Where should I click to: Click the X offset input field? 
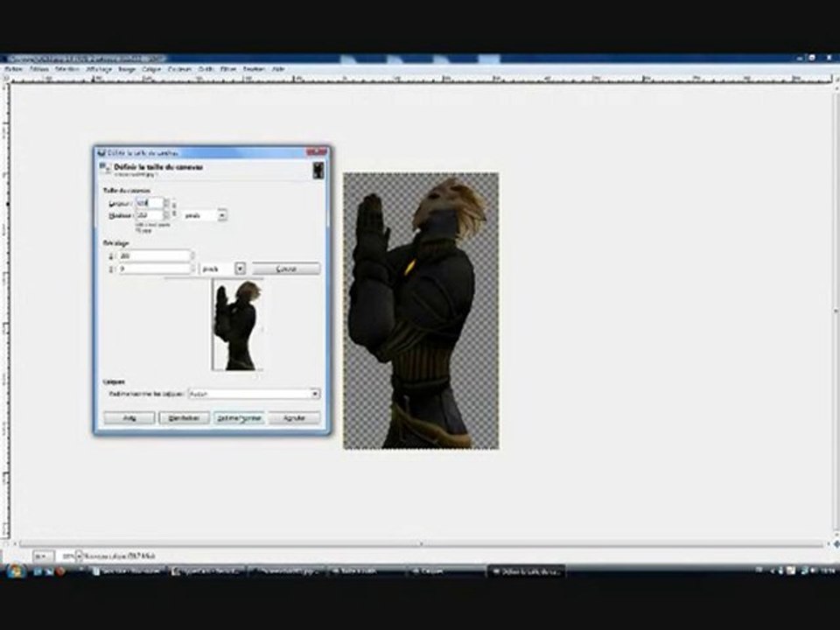[x=154, y=256]
